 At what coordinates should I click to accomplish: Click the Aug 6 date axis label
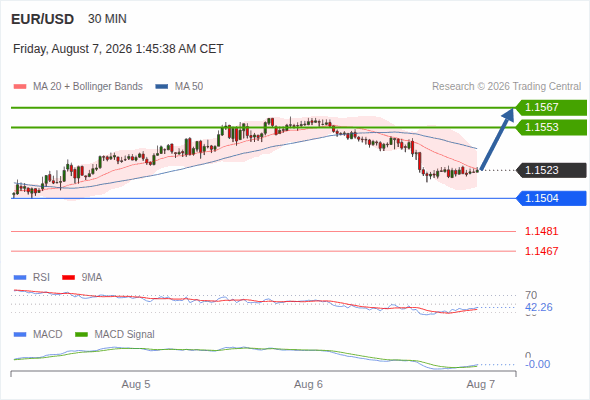click(x=309, y=385)
